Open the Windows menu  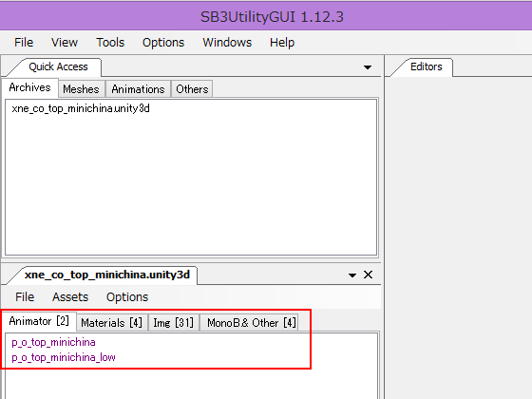click(x=227, y=43)
